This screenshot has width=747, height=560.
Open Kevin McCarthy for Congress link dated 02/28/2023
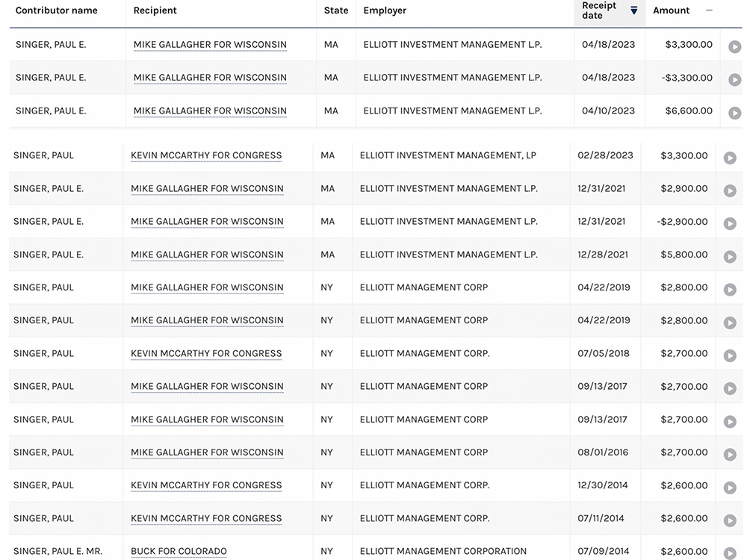tap(206, 155)
